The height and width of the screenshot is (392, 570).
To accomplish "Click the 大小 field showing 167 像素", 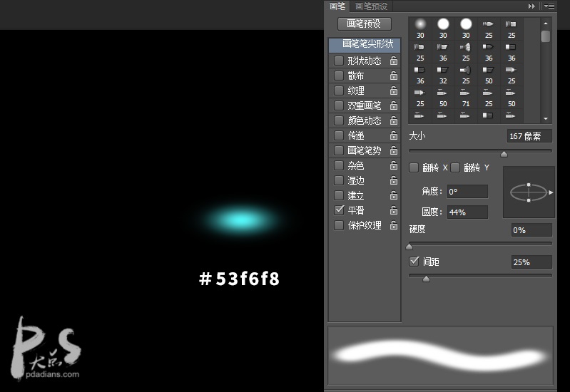I will point(529,136).
